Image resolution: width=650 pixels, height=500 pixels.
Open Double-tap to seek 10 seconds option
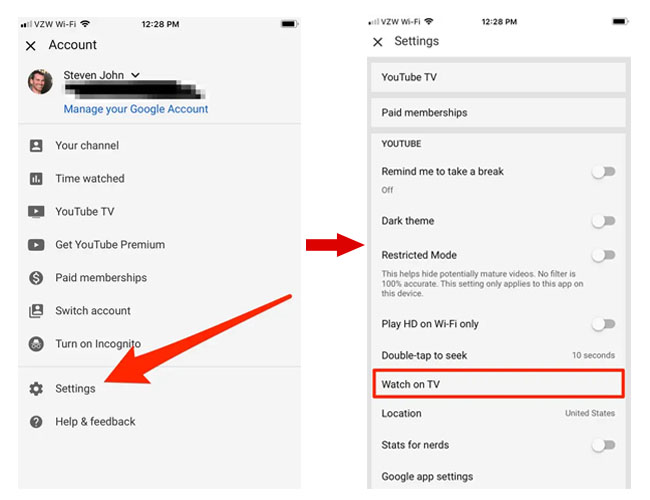pos(498,355)
